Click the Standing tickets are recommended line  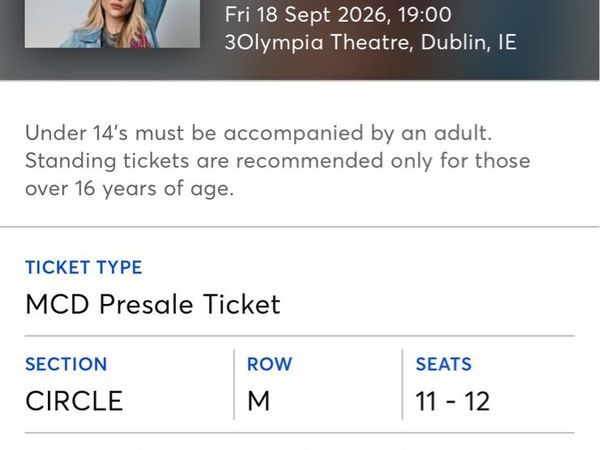278,161
